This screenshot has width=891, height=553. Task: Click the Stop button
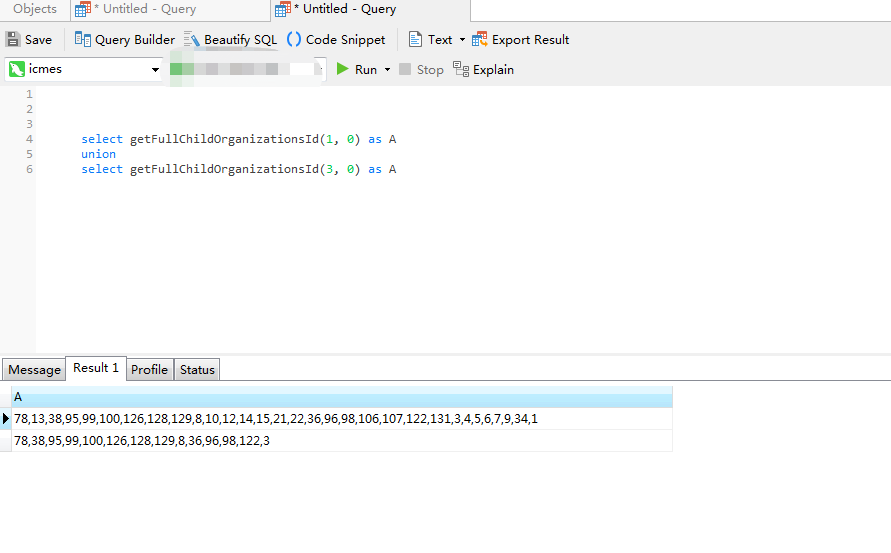(x=421, y=69)
